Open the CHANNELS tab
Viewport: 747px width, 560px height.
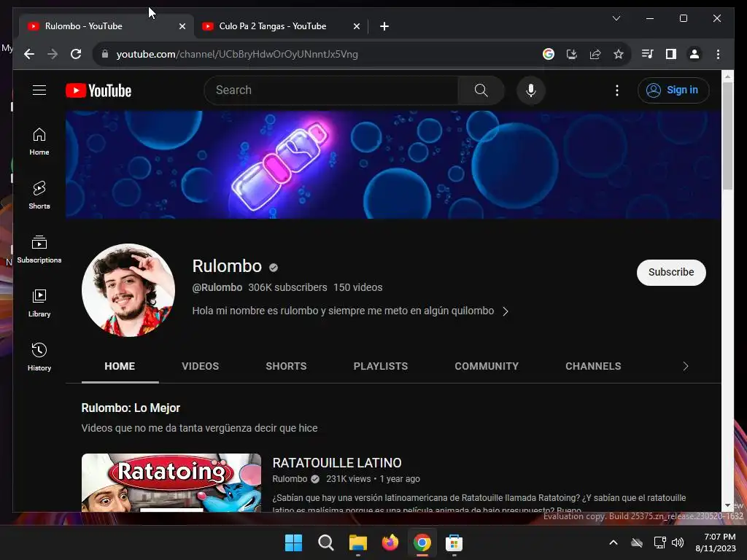[593, 366]
